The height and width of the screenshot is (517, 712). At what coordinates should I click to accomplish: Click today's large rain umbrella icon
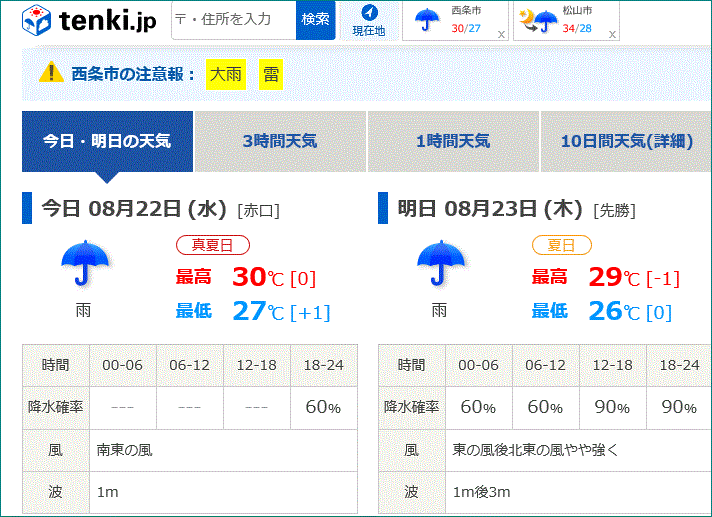pyautogui.click(x=84, y=264)
